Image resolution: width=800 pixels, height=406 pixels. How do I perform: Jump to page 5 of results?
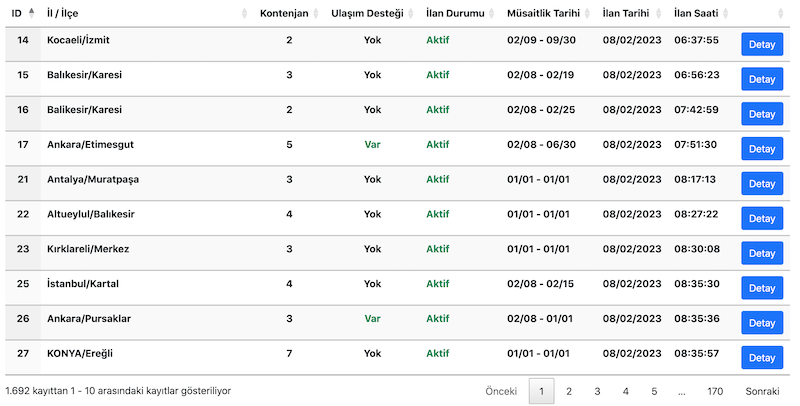[x=654, y=391]
